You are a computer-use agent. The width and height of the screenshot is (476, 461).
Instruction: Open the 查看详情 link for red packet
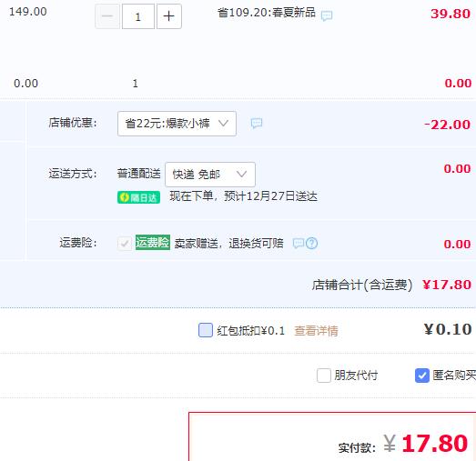(316, 330)
